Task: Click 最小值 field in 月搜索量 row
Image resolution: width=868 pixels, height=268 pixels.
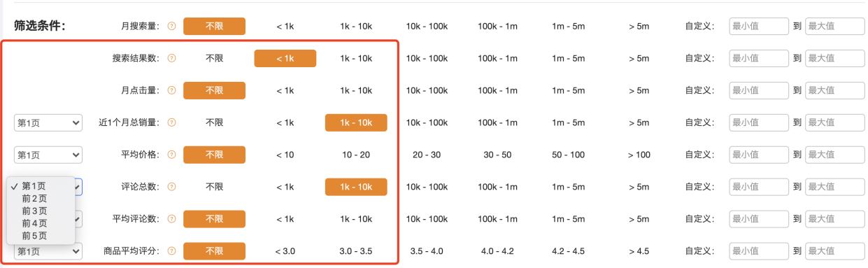Action: pyautogui.click(x=759, y=27)
